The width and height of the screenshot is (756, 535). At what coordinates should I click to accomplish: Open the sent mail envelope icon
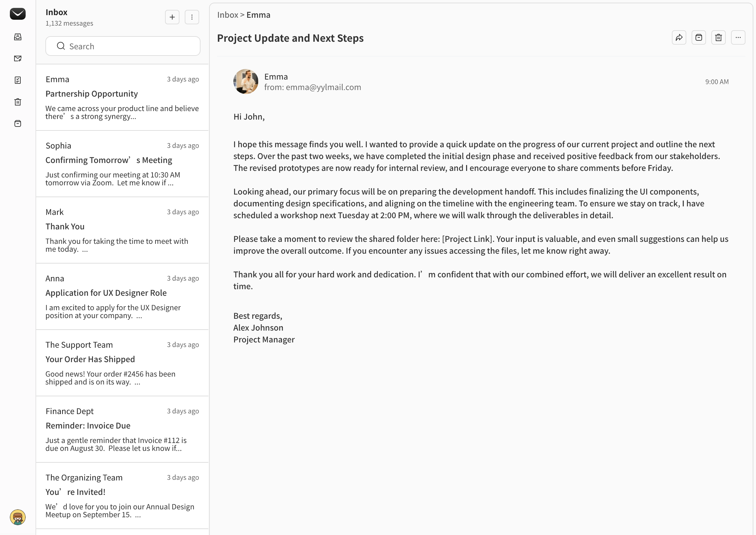(18, 58)
